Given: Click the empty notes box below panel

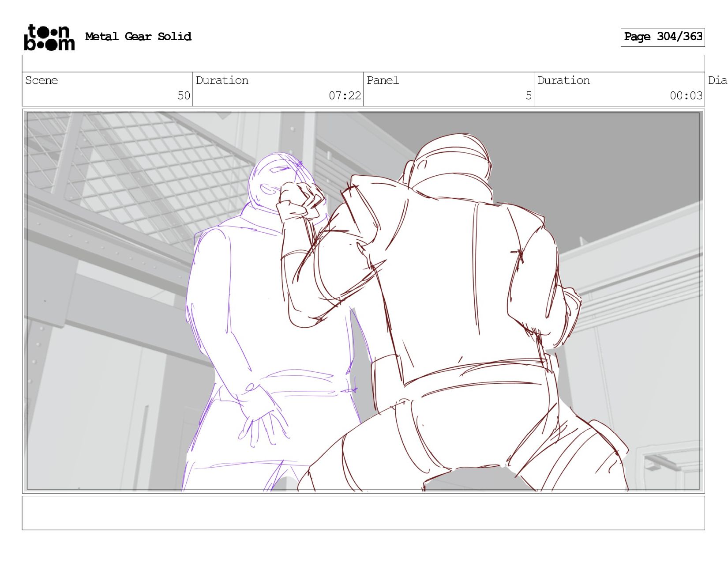Looking at the screenshot, I should click(364, 513).
